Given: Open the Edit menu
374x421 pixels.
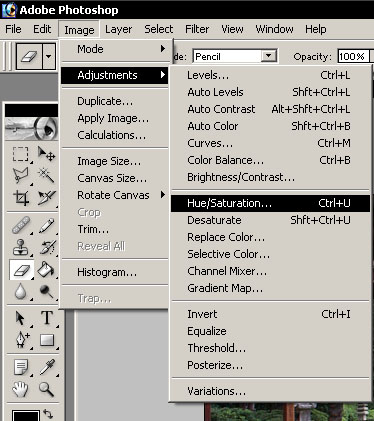Looking at the screenshot, I should [42, 29].
